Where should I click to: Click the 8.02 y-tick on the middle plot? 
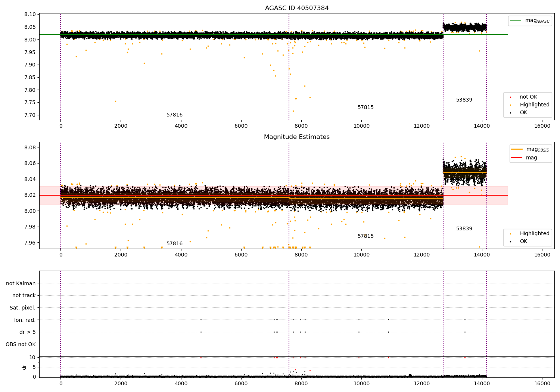(x=30, y=195)
